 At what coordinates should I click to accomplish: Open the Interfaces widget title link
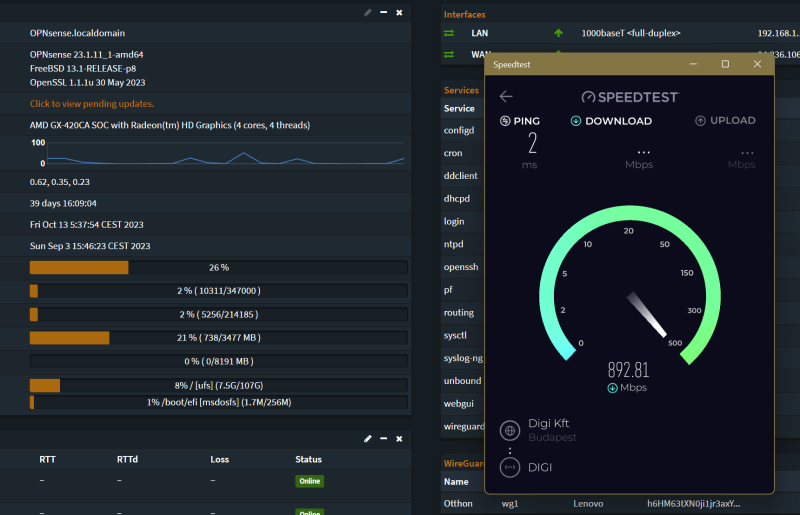click(x=464, y=14)
